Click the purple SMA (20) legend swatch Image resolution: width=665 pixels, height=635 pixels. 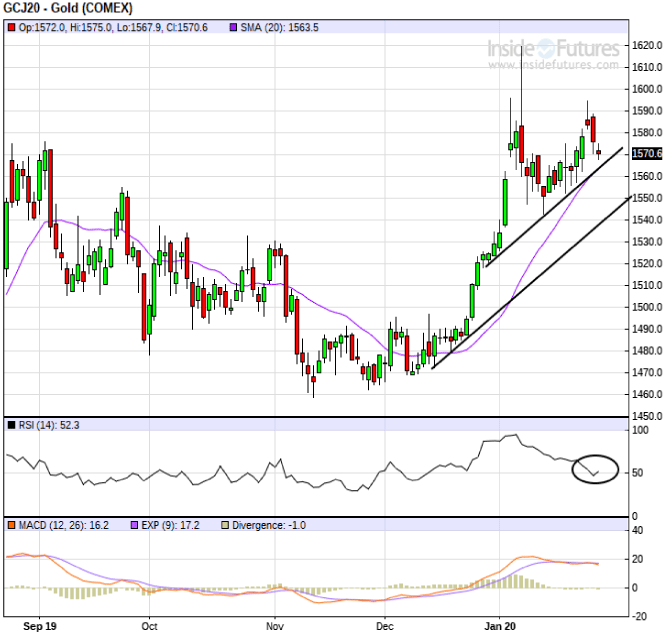point(232,27)
